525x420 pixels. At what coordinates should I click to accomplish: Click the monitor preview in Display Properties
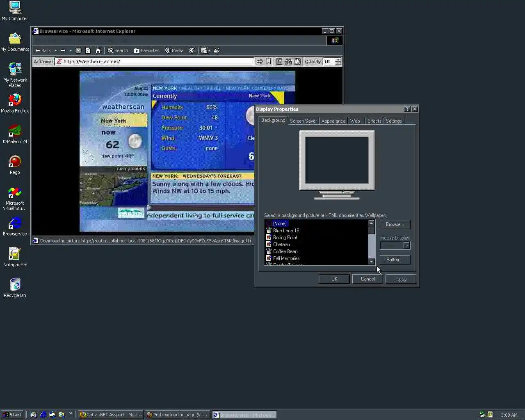(337, 164)
